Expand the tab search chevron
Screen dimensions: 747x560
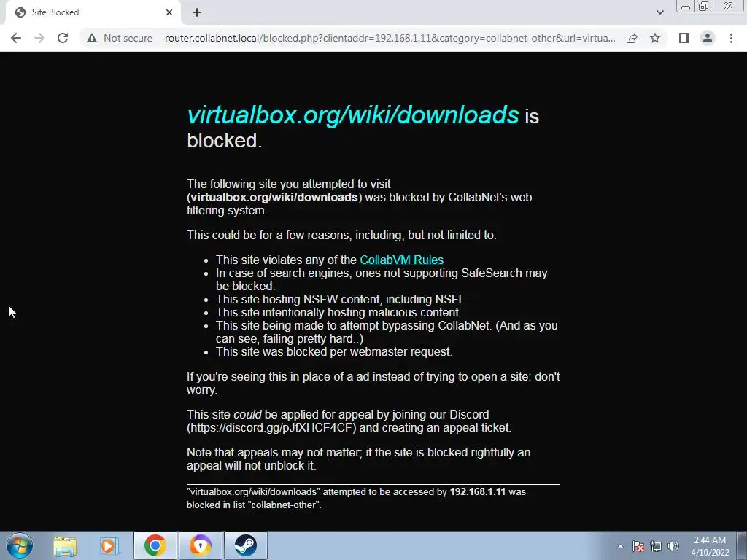[659, 12]
